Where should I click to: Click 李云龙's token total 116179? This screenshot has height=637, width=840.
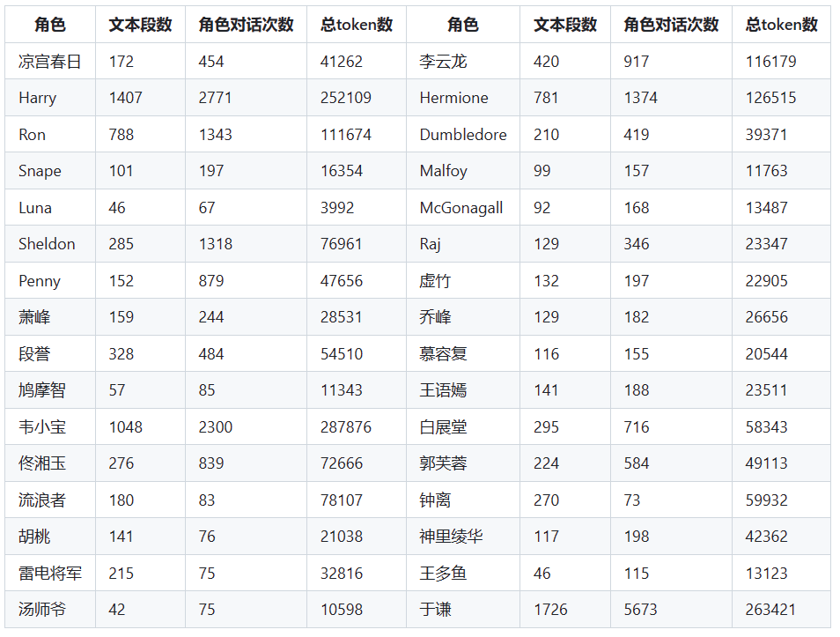click(771, 61)
